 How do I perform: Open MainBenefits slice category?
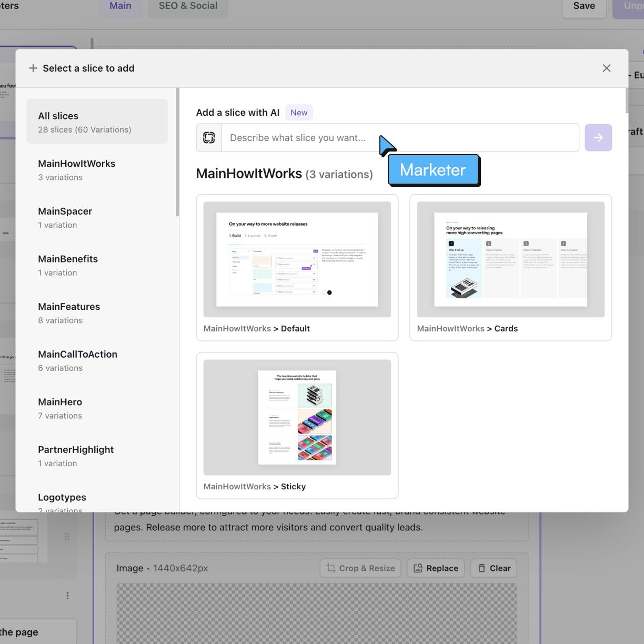pos(97,265)
